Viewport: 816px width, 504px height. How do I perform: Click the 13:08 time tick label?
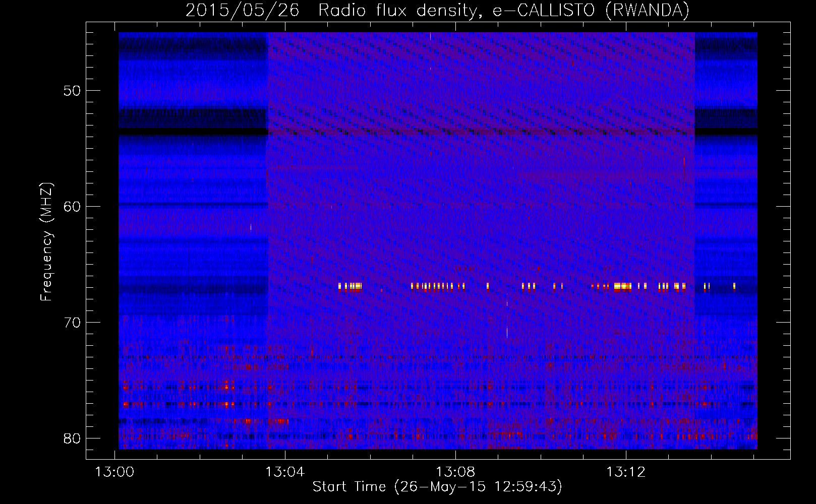[x=455, y=472]
